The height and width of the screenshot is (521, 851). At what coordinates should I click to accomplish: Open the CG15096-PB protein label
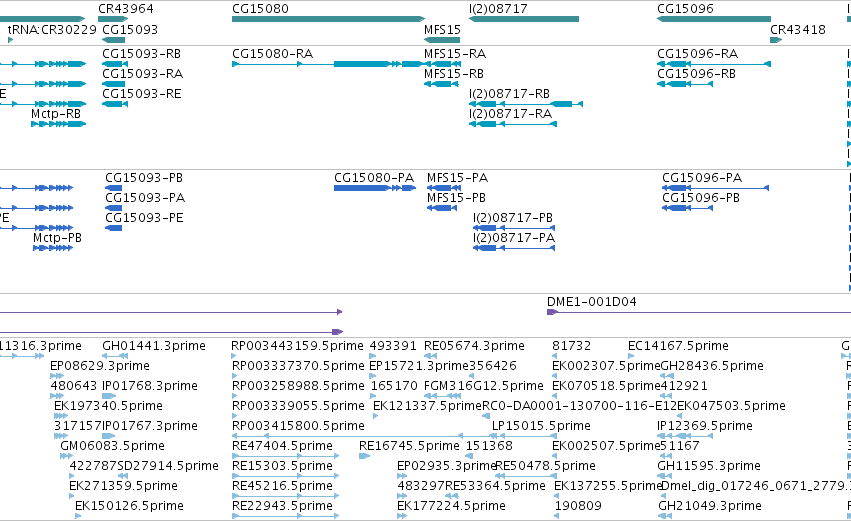701,198
